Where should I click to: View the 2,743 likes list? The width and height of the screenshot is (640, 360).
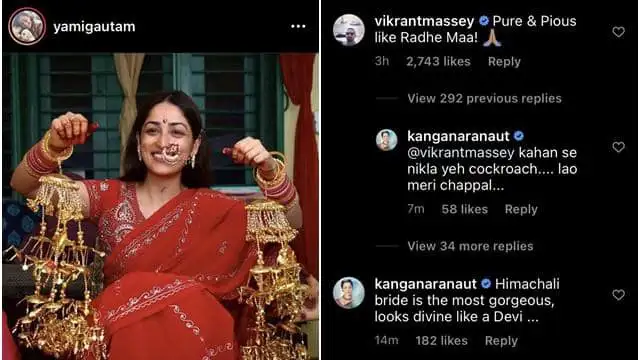click(x=438, y=62)
